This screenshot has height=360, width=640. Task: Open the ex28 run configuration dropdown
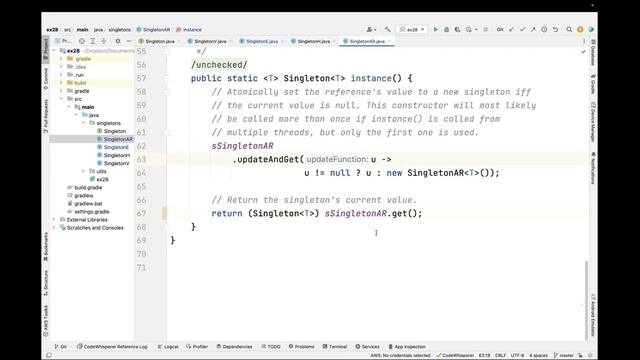412,29
